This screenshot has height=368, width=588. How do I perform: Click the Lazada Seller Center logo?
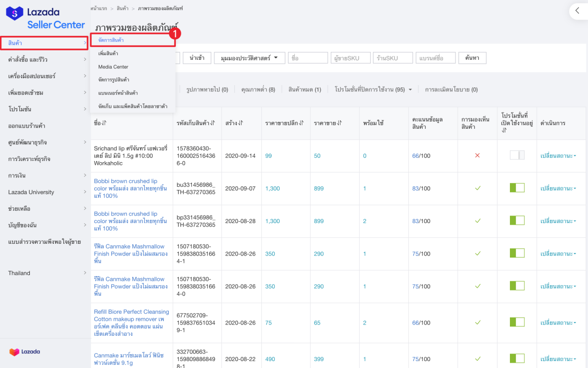[x=45, y=17]
